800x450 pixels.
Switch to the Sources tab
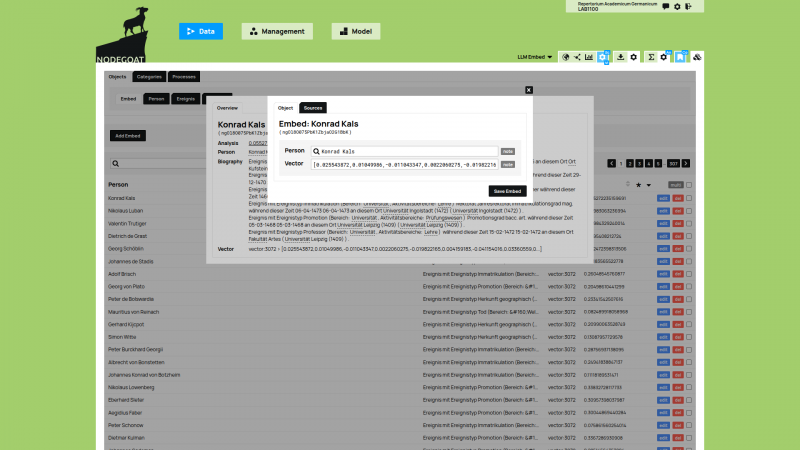[x=313, y=107]
